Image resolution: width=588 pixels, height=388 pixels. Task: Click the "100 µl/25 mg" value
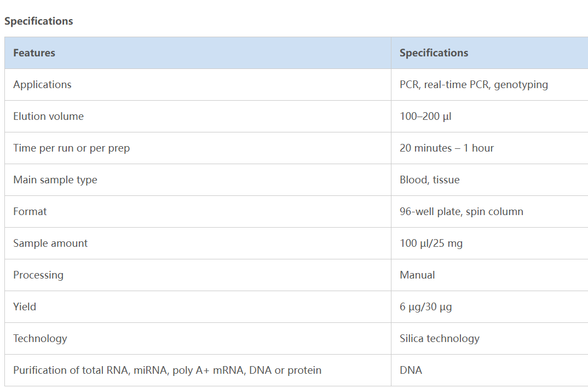coord(431,244)
